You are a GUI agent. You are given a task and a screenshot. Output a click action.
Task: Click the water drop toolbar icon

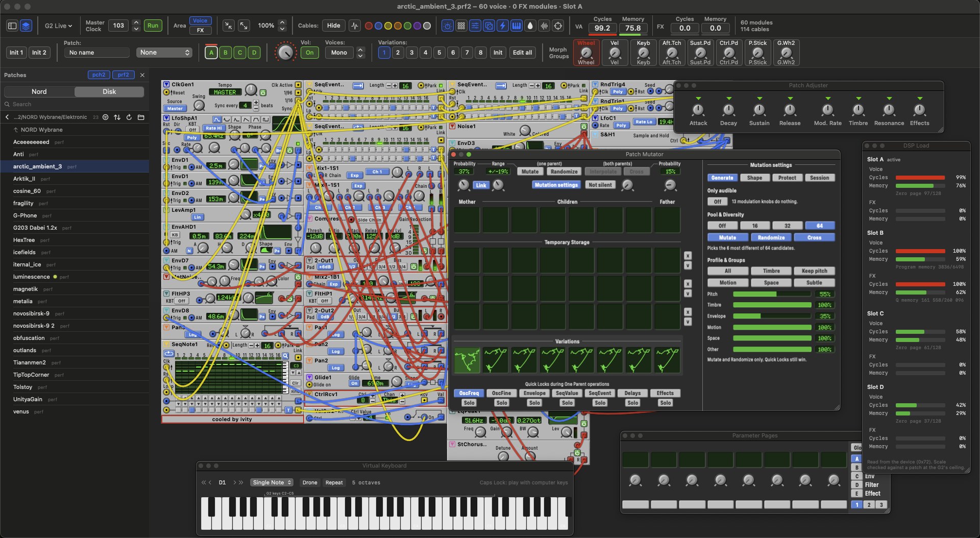[x=530, y=26]
